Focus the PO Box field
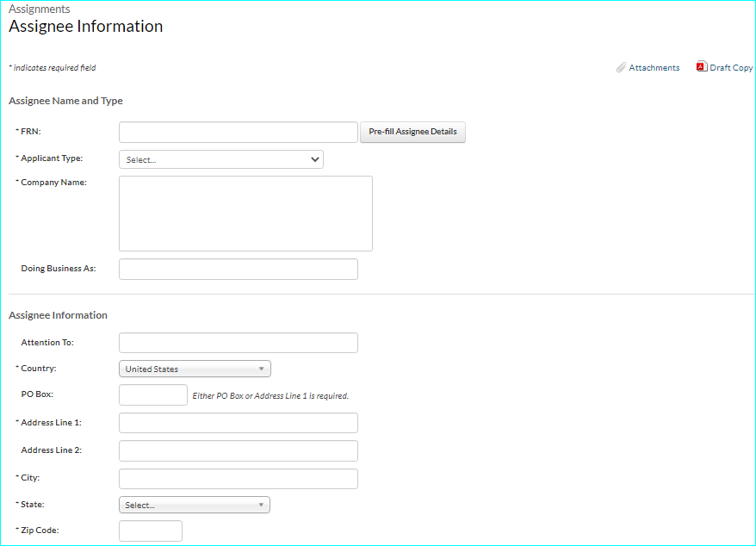Viewport: 756px width, 546px height. pyautogui.click(x=152, y=395)
